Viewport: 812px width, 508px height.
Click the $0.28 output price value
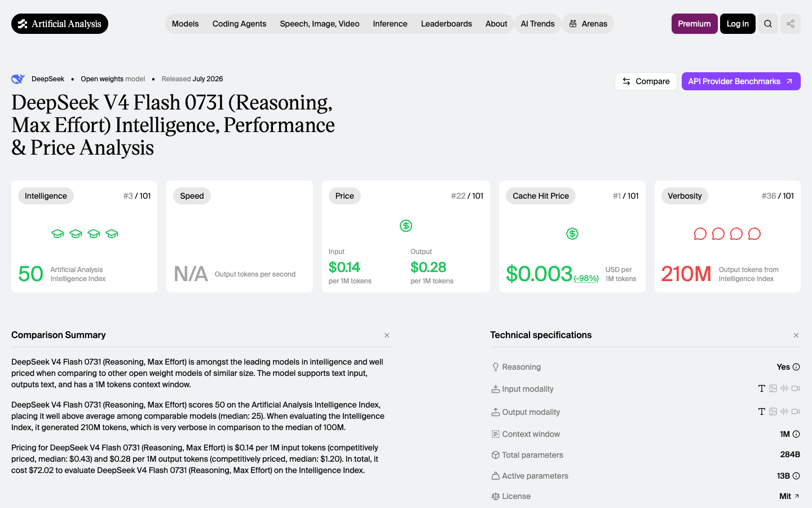pos(429,267)
